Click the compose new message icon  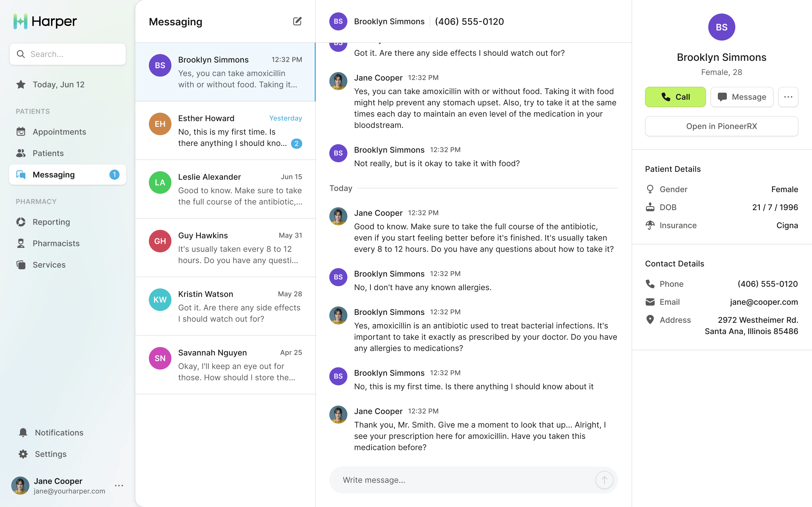coord(297,21)
